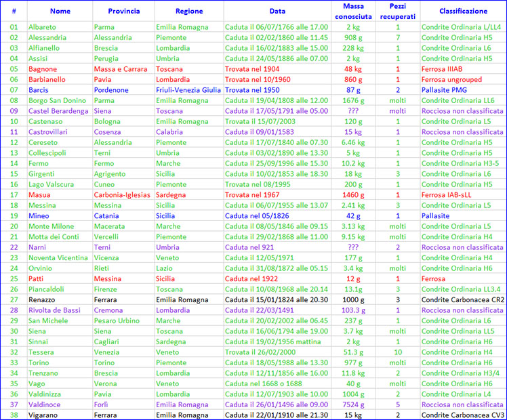Viewport: 507px width, 420px height.
Task: Select the Data column header
Action: tap(277, 12)
